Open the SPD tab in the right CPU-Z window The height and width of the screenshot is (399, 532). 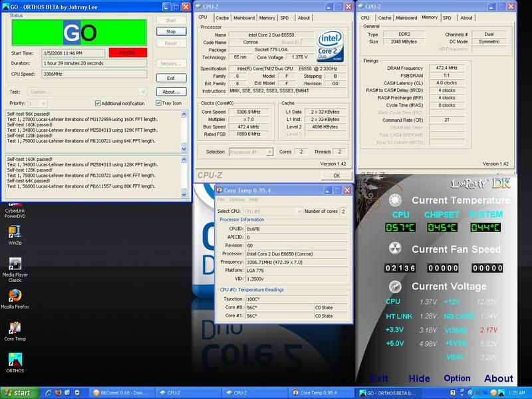(x=447, y=18)
